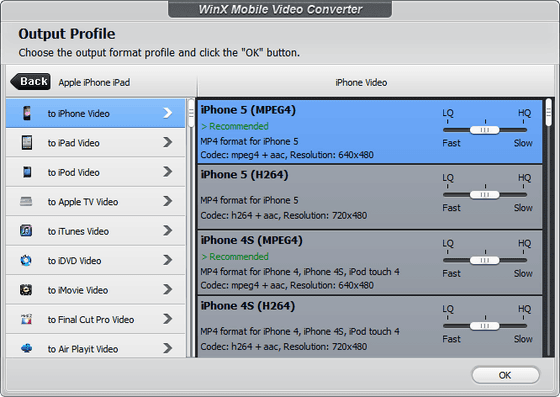
Task: Select the 'to iPad Video' category
Action: (95, 142)
